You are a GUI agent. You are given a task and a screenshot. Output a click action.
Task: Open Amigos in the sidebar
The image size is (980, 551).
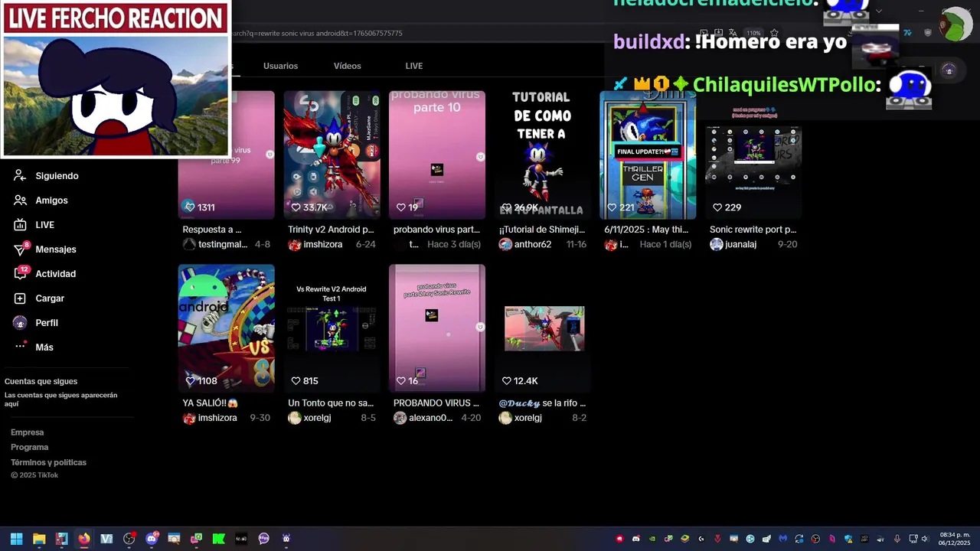(x=41, y=201)
